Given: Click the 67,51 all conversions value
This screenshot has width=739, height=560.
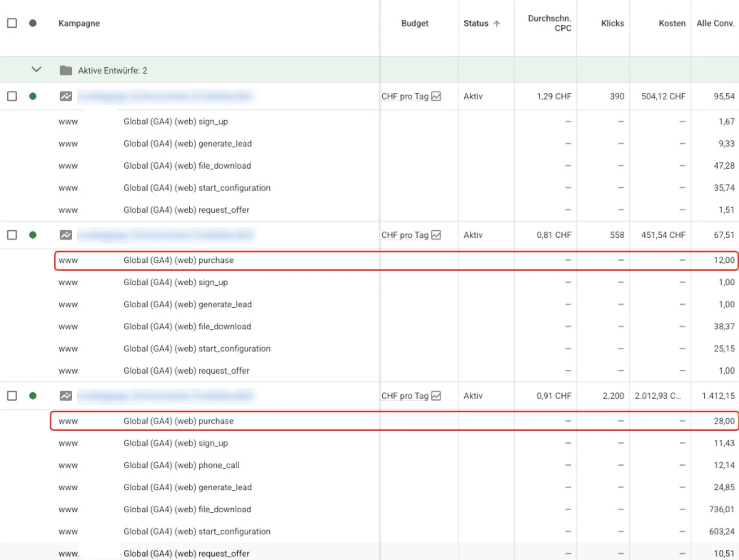Looking at the screenshot, I should point(724,235).
